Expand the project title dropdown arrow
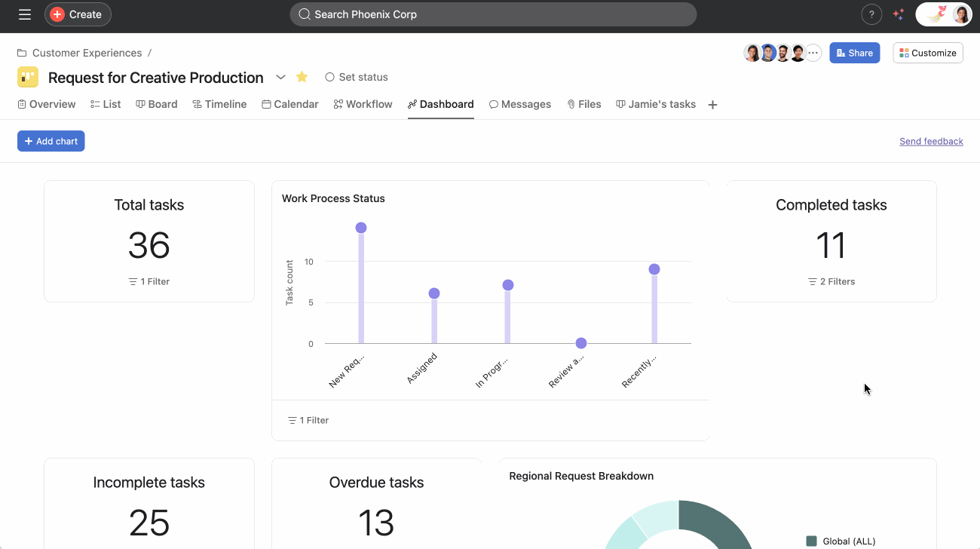The image size is (980, 549). click(280, 77)
